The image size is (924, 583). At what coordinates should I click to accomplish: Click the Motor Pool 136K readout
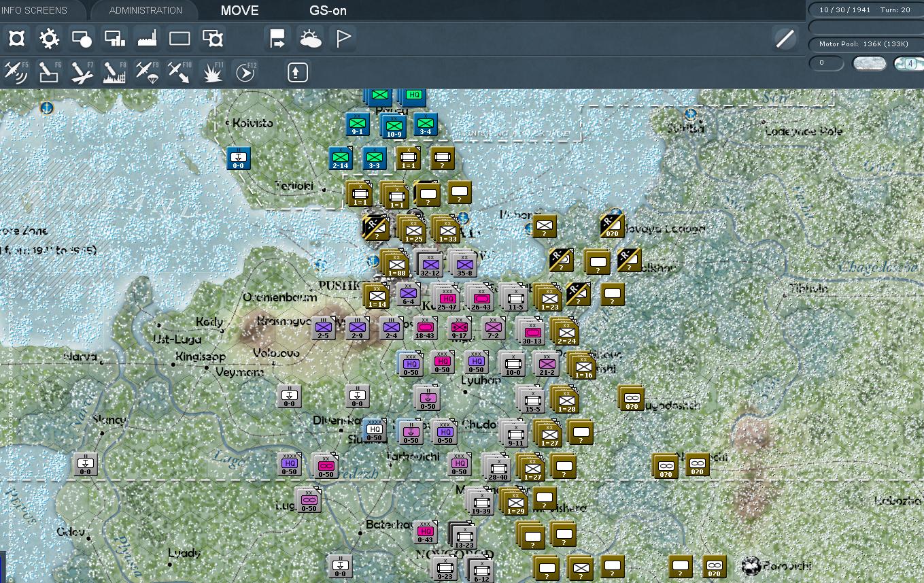[865, 44]
